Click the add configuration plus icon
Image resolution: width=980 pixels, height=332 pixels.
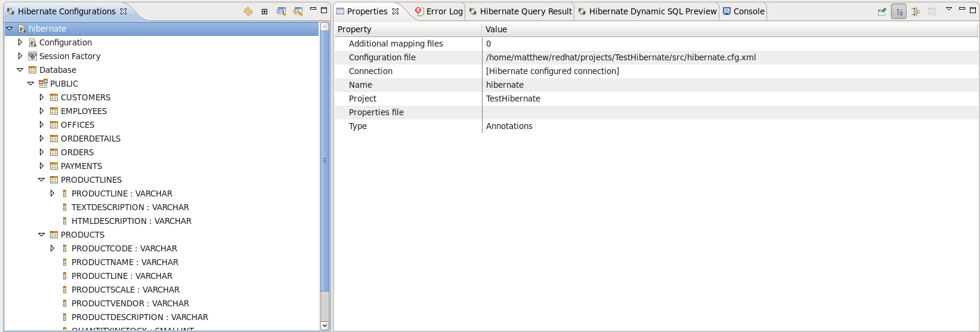click(x=264, y=11)
